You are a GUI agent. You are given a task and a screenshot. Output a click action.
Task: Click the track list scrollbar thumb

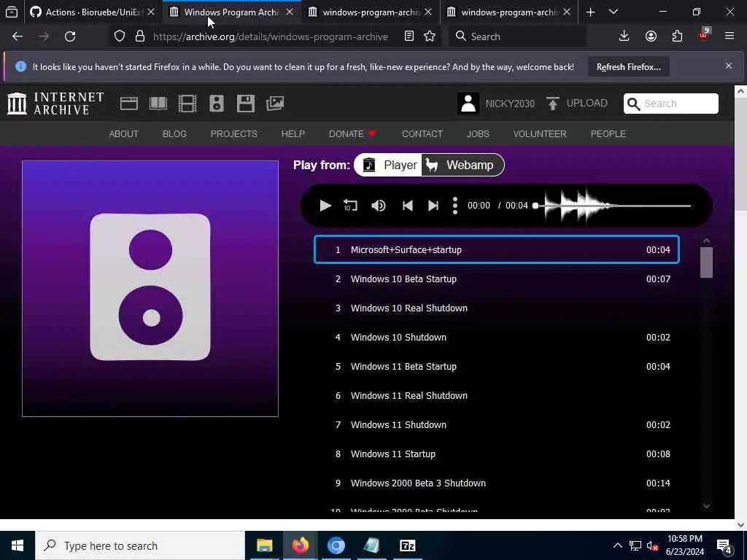point(706,262)
